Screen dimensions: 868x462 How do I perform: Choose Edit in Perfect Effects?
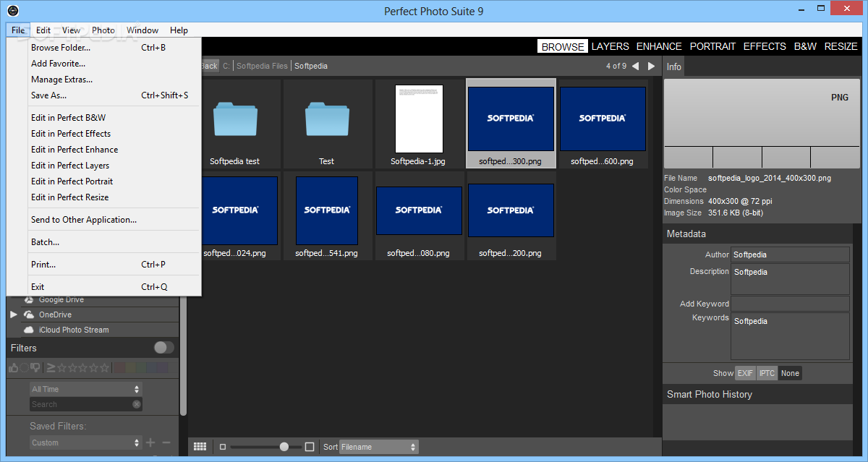pos(103,134)
